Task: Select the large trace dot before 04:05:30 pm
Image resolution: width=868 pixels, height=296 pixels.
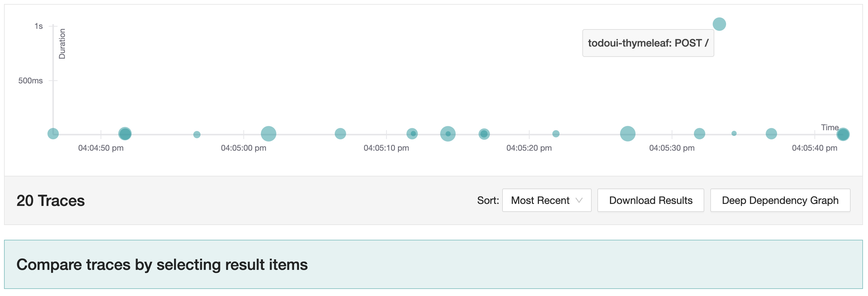Action: coord(628,134)
